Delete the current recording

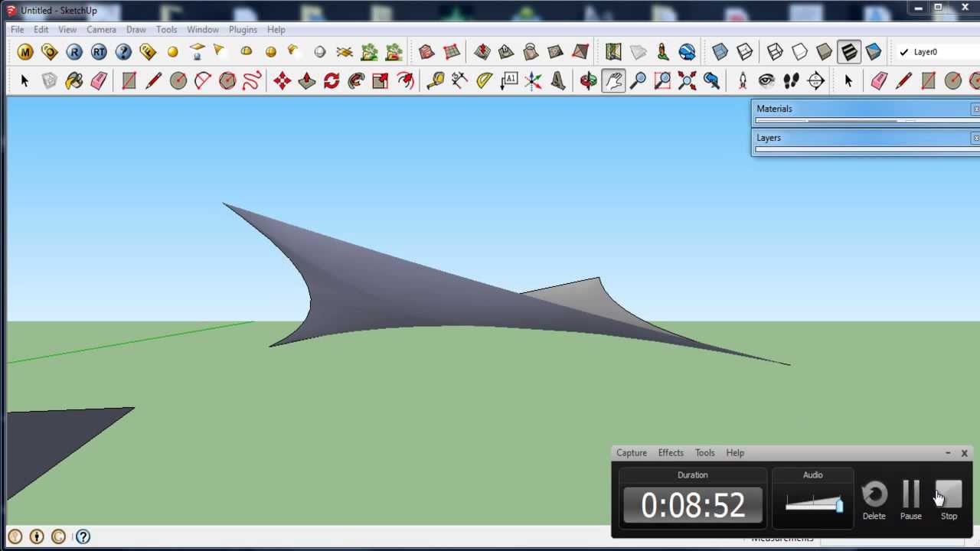coord(874,500)
